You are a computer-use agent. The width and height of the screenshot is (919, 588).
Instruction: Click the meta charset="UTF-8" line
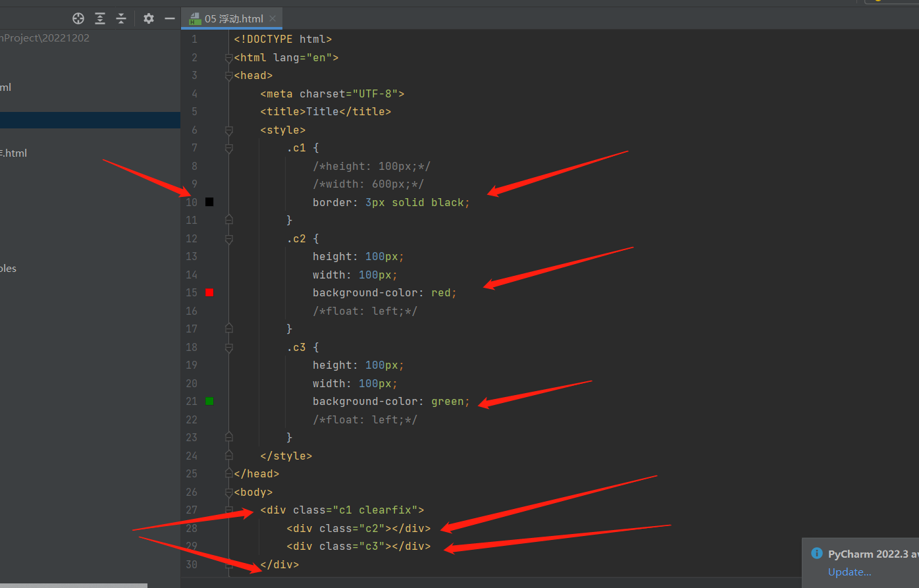point(332,94)
